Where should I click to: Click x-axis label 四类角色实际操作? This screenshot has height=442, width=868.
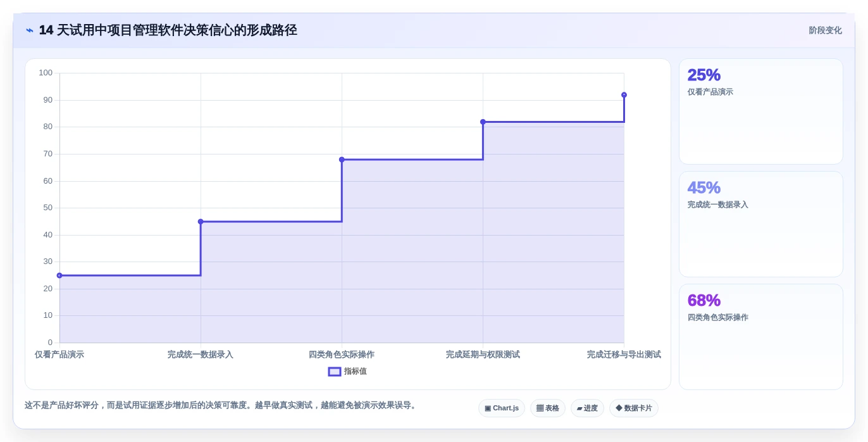click(x=342, y=355)
